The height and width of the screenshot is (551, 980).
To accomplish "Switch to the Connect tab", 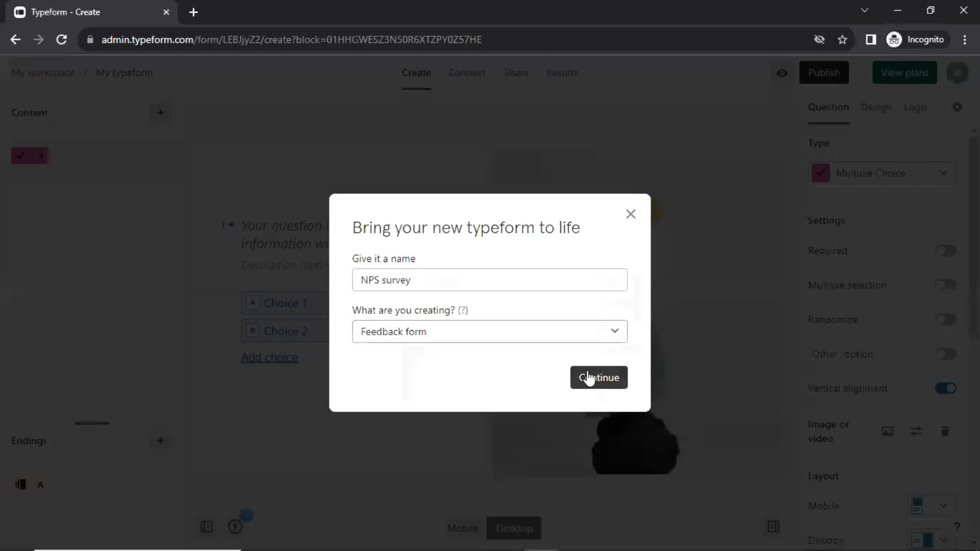I will tap(467, 72).
